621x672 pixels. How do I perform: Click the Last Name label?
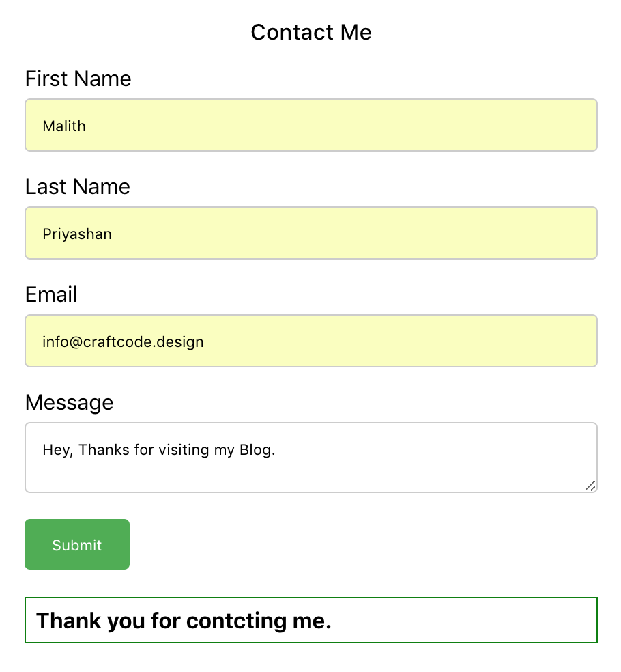78,186
